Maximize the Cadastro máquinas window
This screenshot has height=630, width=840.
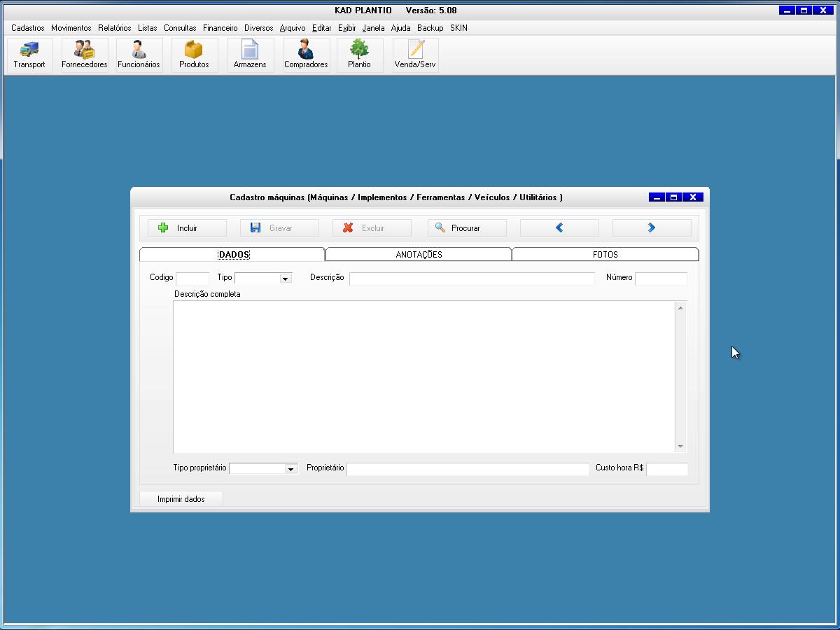point(674,197)
